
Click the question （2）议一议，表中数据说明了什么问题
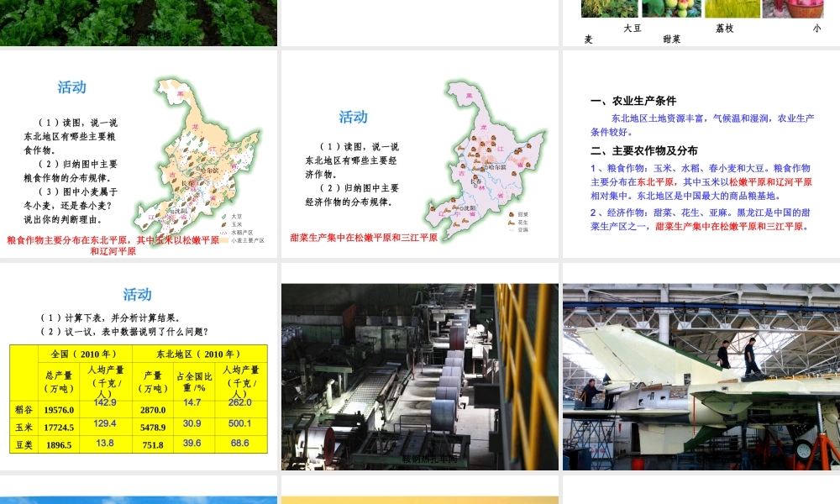[124, 332]
